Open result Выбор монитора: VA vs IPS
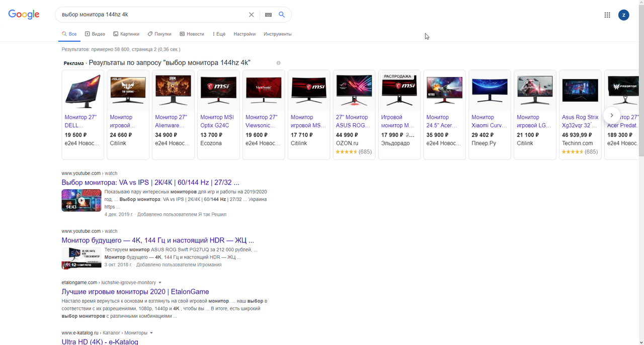The width and height of the screenshot is (644, 345). point(150,183)
